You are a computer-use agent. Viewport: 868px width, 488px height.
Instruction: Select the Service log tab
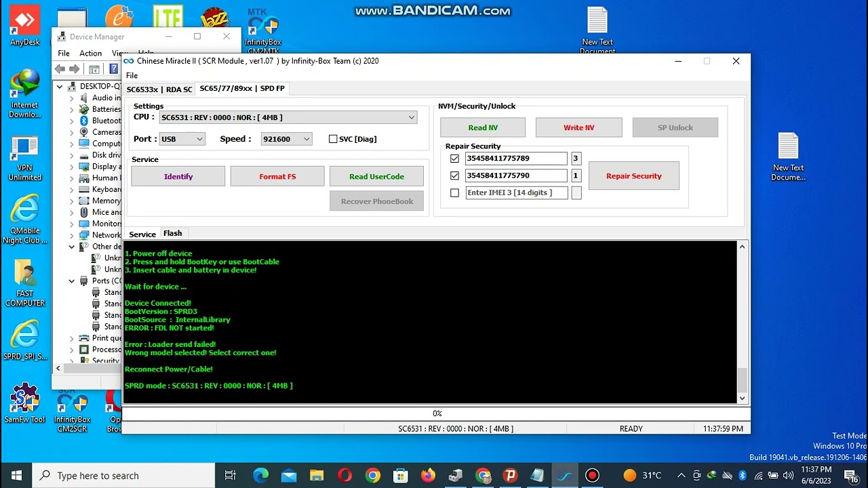[x=142, y=235]
